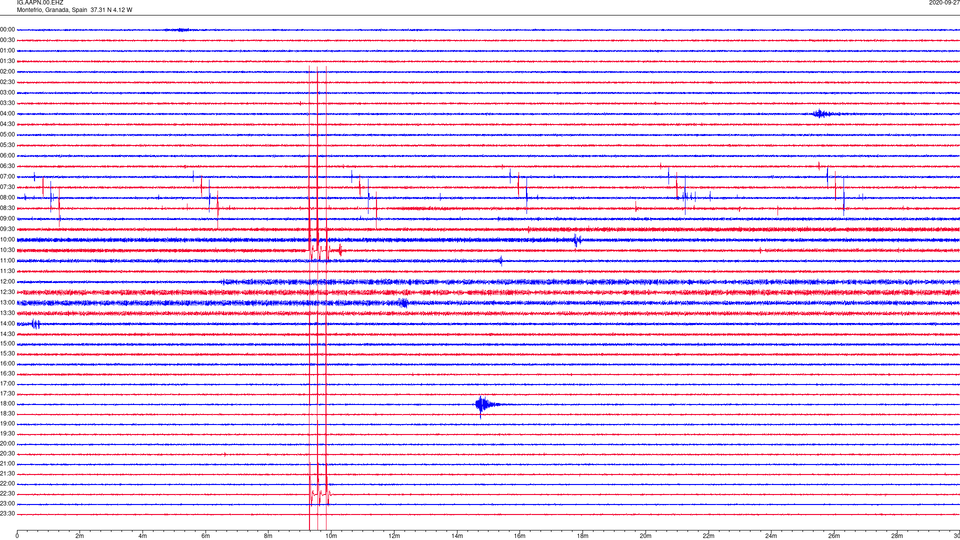Select the 06:00 trace time label
This screenshot has height=540, width=960.
tap(7, 156)
